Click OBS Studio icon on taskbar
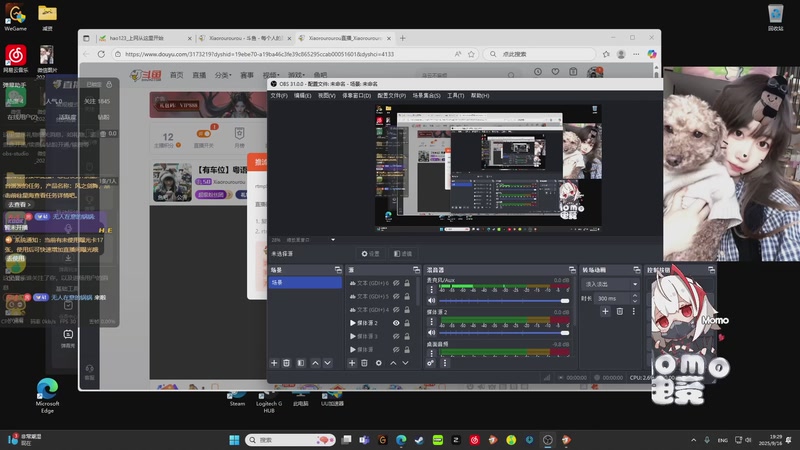 (x=547, y=440)
